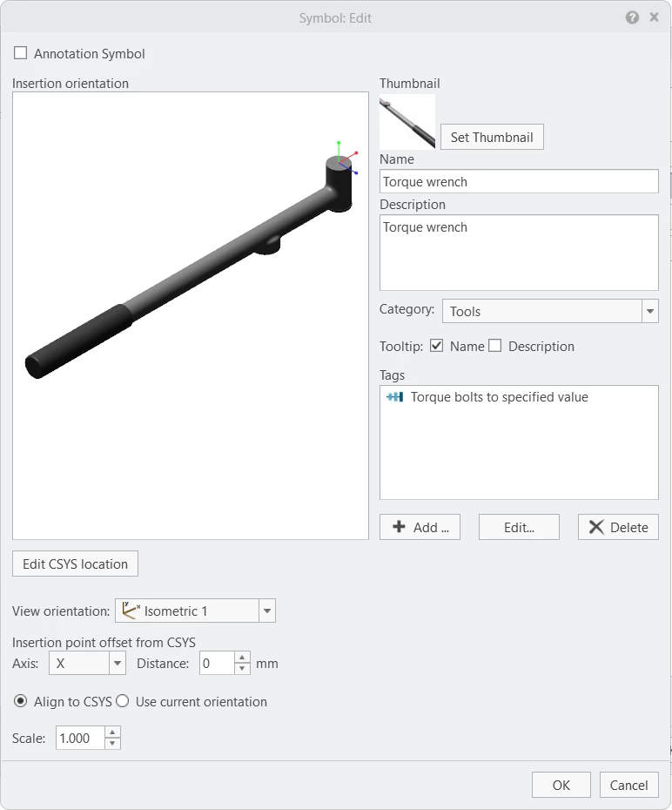Viewport: 672px width, 810px height.
Task: Click the Set Thumbnail button
Action: pos(492,137)
